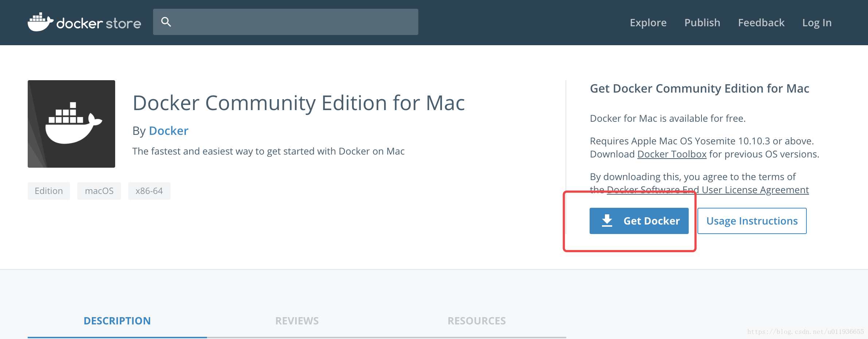
Task: Select the Edition tag
Action: 49,191
